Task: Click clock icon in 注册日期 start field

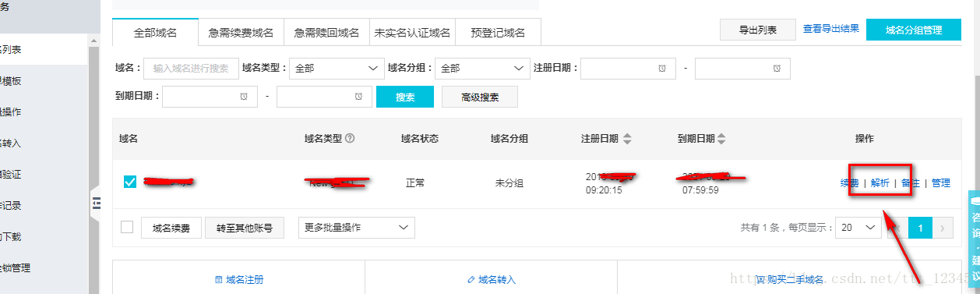Action: click(x=662, y=69)
